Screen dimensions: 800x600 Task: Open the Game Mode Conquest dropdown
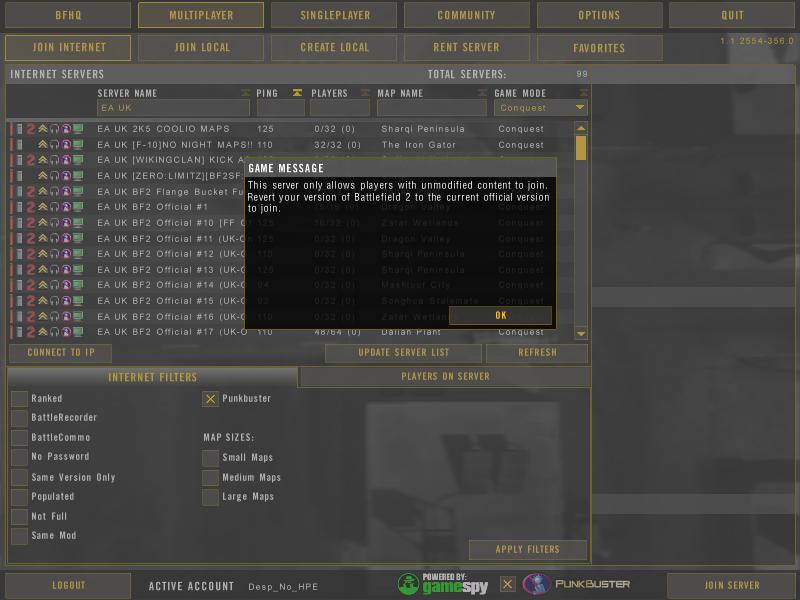coord(540,108)
